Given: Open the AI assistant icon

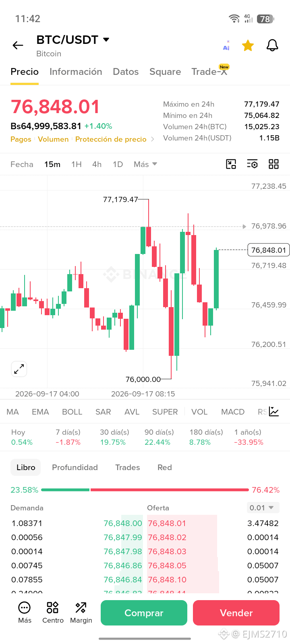Looking at the screenshot, I should coord(226,45).
